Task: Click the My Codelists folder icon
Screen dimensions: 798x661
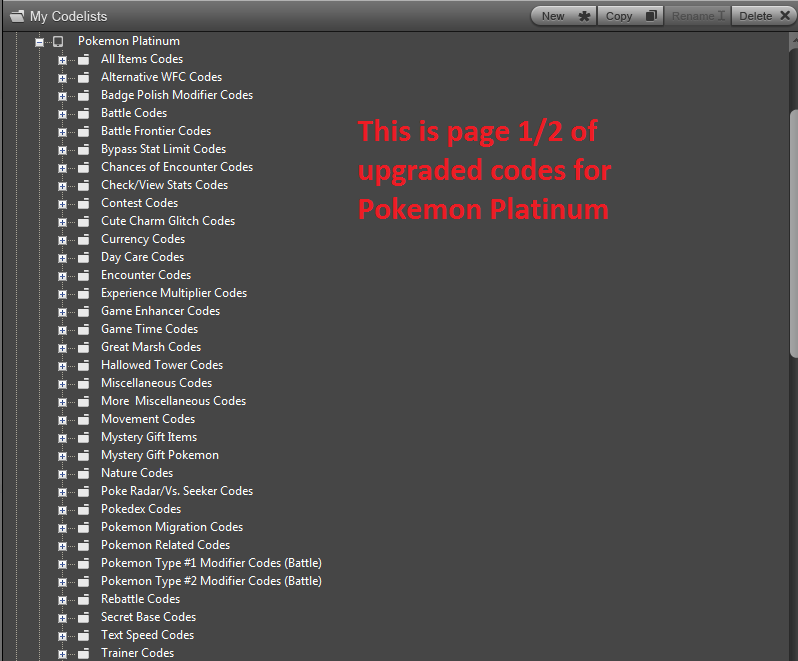Action: pyautogui.click(x=17, y=16)
